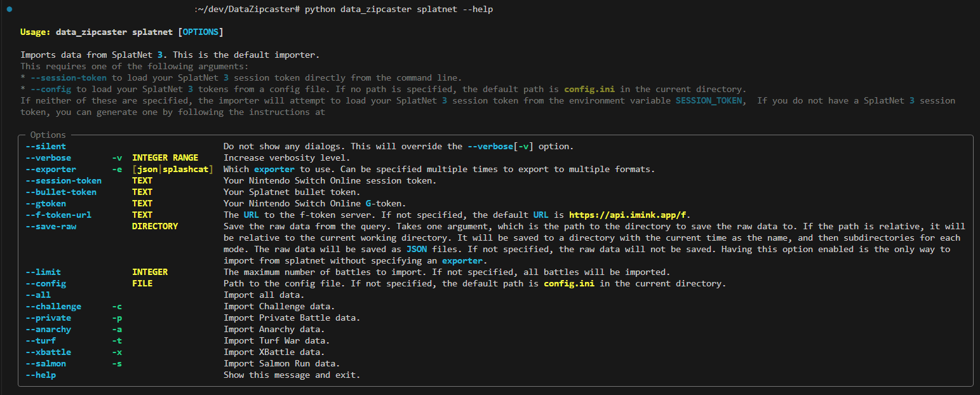Click the '--session-token' option in the table
980x395 pixels.
(64, 181)
